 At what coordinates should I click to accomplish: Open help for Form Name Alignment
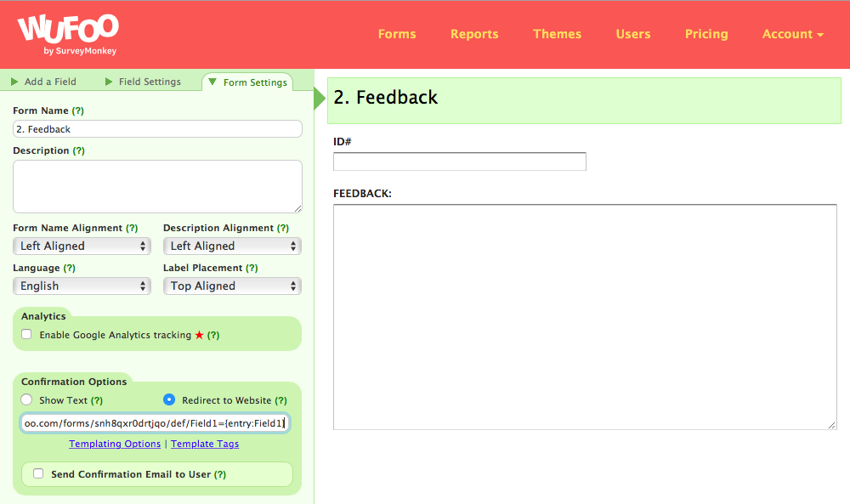click(x=132, y=228)
